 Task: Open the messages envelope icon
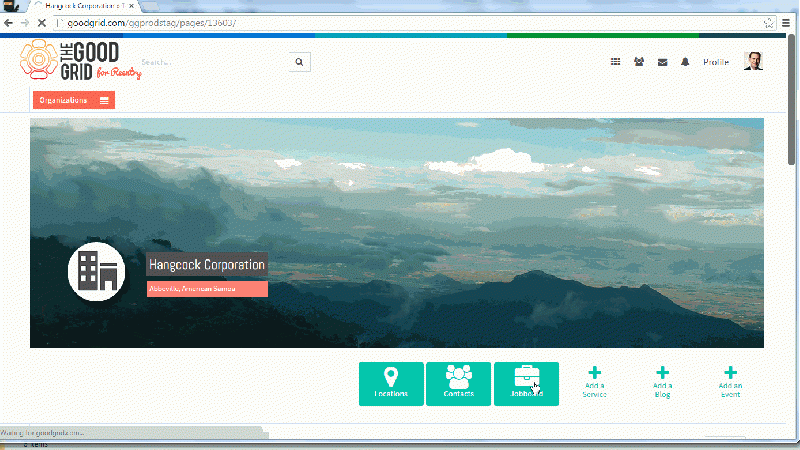point(662,62)
